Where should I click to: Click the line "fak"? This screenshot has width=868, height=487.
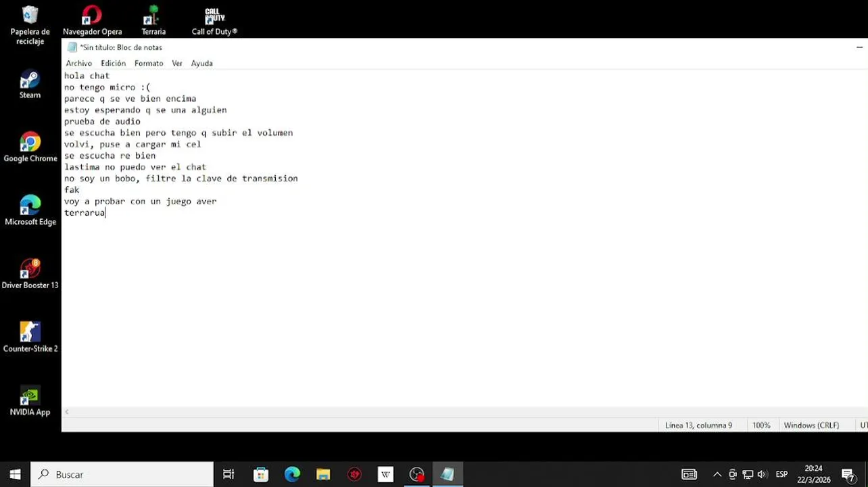coord(72,190)
